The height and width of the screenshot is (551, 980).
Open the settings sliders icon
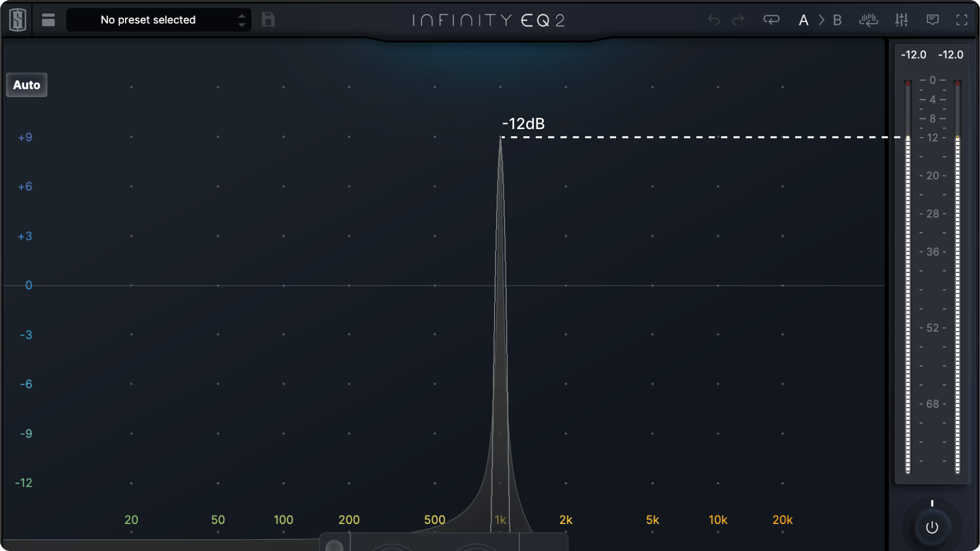pyautogui.click(x=902, y=20)
